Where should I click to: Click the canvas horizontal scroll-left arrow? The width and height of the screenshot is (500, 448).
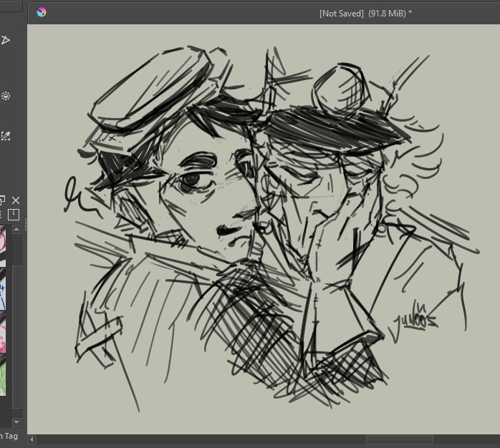[32, 439]
